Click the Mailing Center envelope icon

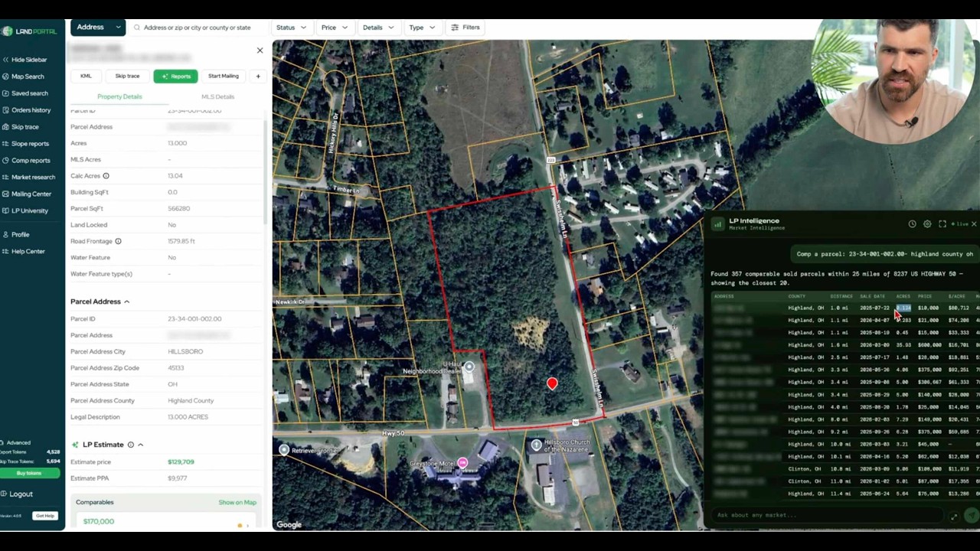coord(5,194)
